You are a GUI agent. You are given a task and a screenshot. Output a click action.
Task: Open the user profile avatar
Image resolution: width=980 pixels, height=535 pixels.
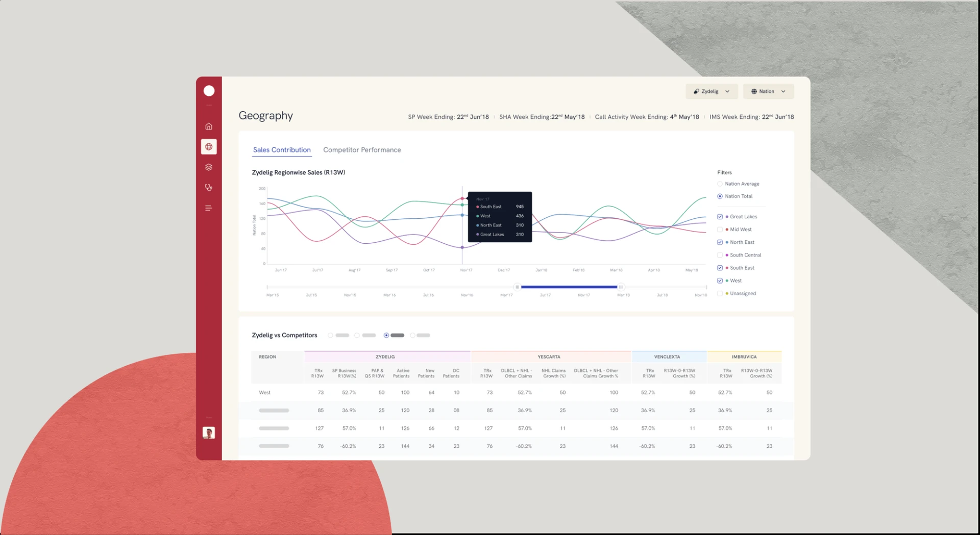(x=209, y=433)
